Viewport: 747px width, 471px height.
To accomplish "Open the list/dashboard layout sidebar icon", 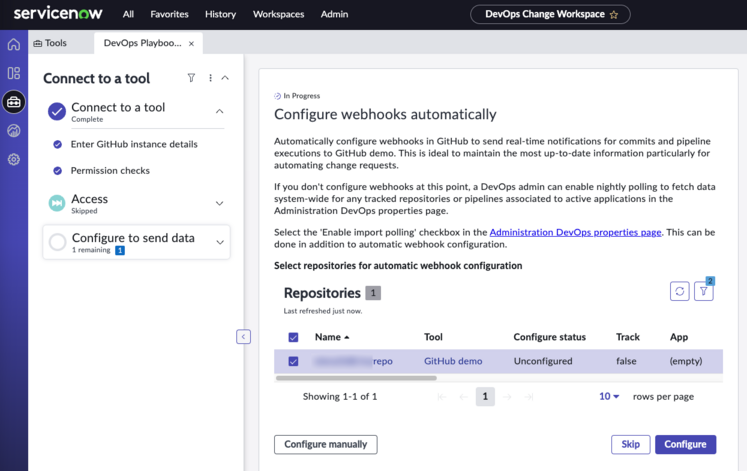I will tap(14, 73).
